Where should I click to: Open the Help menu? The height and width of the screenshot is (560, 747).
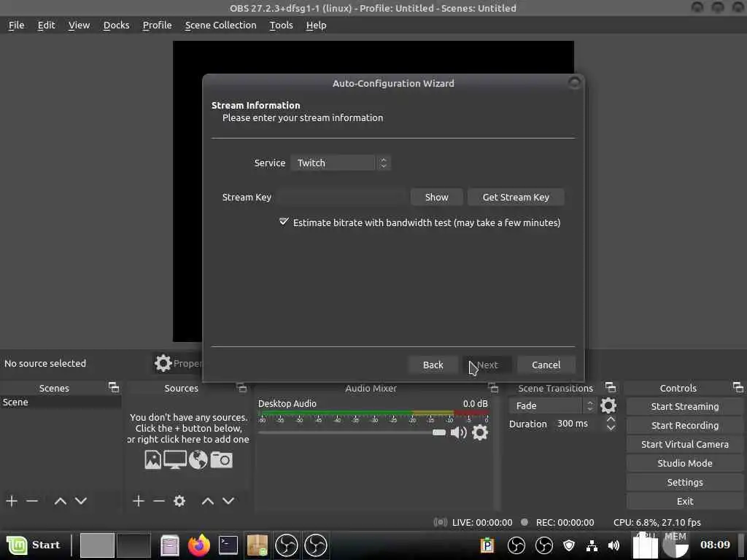coord(316,26)
